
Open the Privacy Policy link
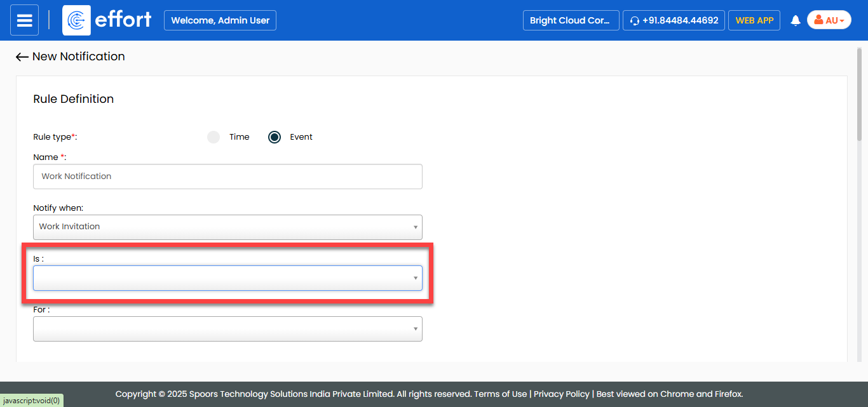561,394
